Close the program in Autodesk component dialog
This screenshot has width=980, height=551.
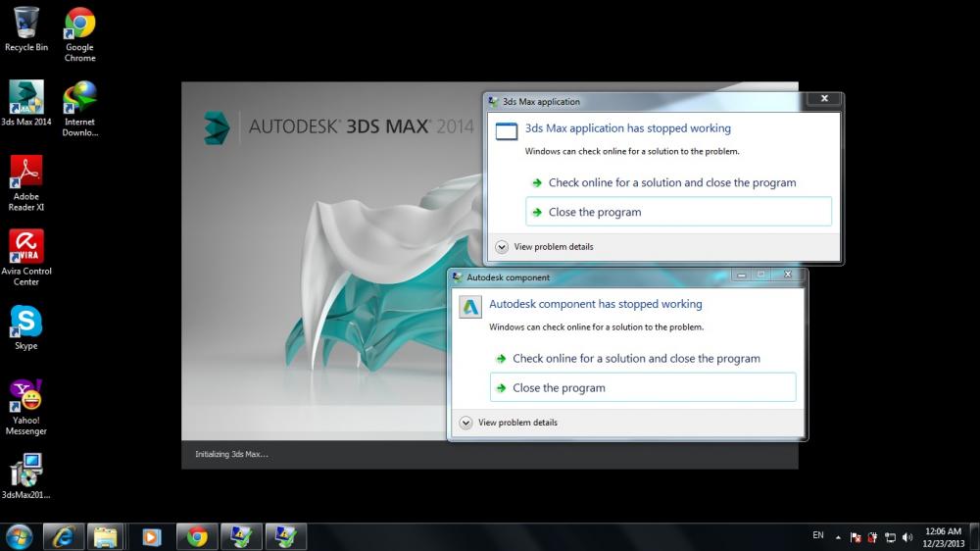click(643, 388)
